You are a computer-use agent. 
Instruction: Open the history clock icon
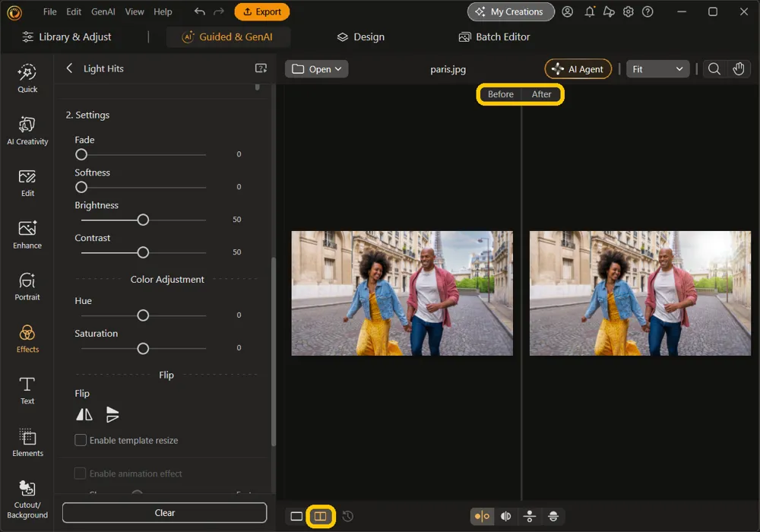point(347,516)
